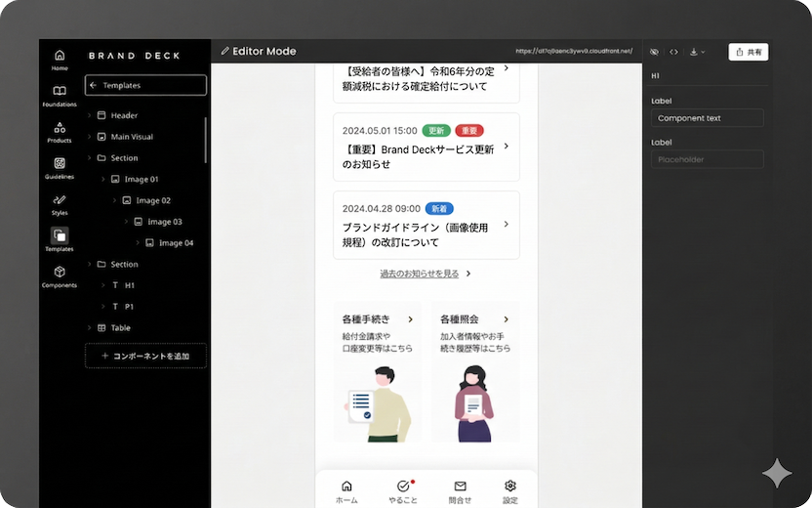This screenshot has width=812, height=508.
Task: Click the blue 新着 badge
Action: coord(439,208)
